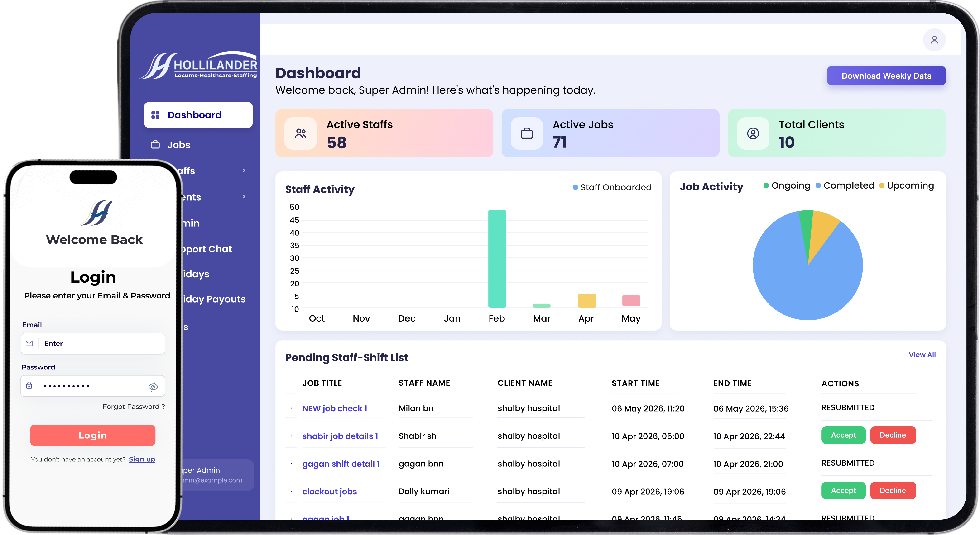Click the email envelope icon

coord(29,343)
